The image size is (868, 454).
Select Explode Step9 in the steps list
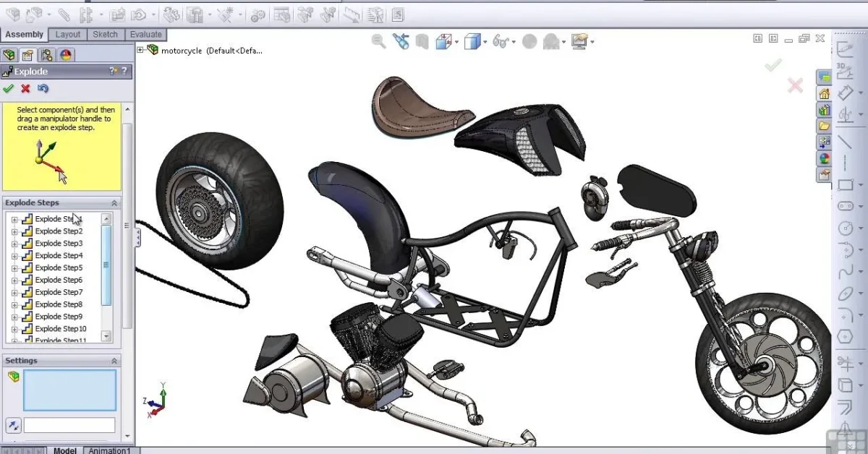(59, 317)
